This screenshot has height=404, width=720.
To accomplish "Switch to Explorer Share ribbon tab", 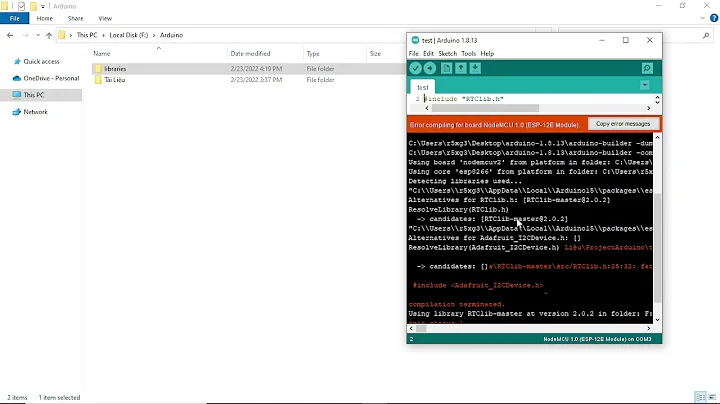I will pos(75,18).
